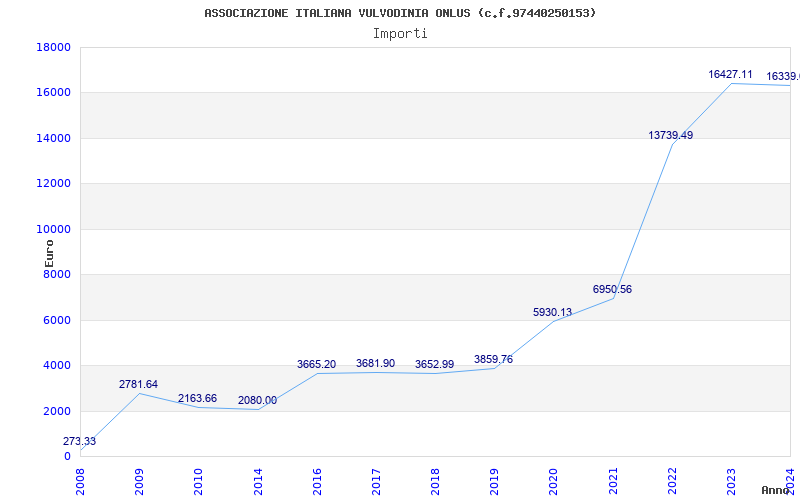800x500 pixels.
Task: Click the 3652.99 data label
Action: [435, 364]
